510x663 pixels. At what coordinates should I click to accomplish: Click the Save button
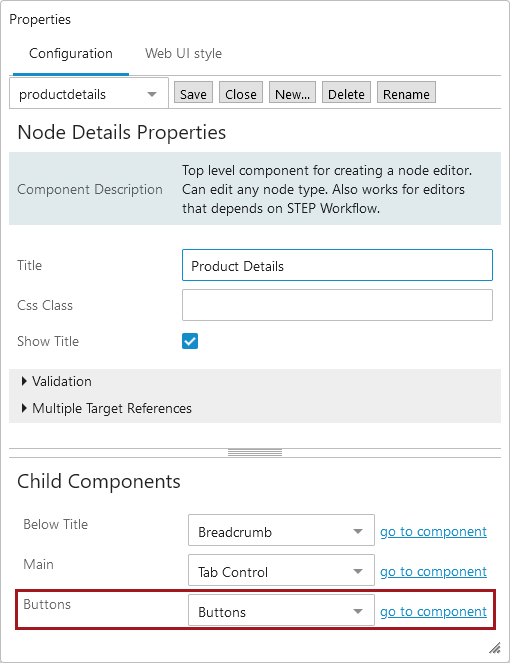tap(193, 93)
